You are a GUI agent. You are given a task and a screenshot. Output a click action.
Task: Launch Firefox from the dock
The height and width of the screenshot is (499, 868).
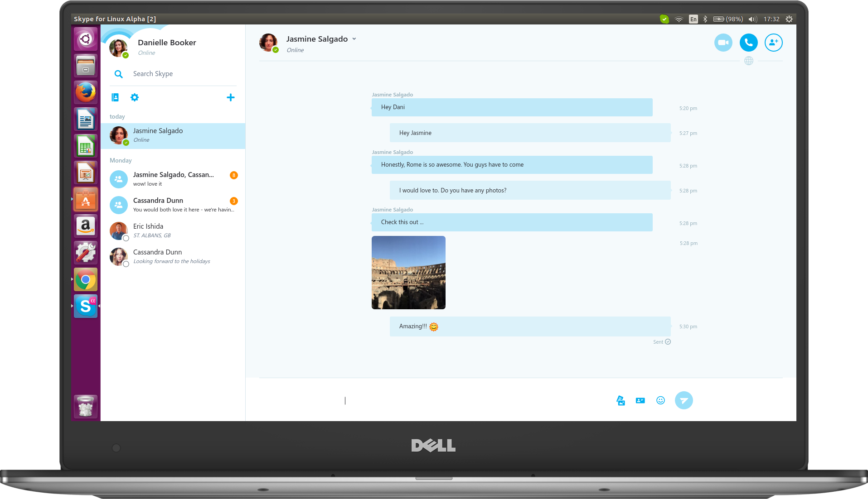[x=86, y=93]
